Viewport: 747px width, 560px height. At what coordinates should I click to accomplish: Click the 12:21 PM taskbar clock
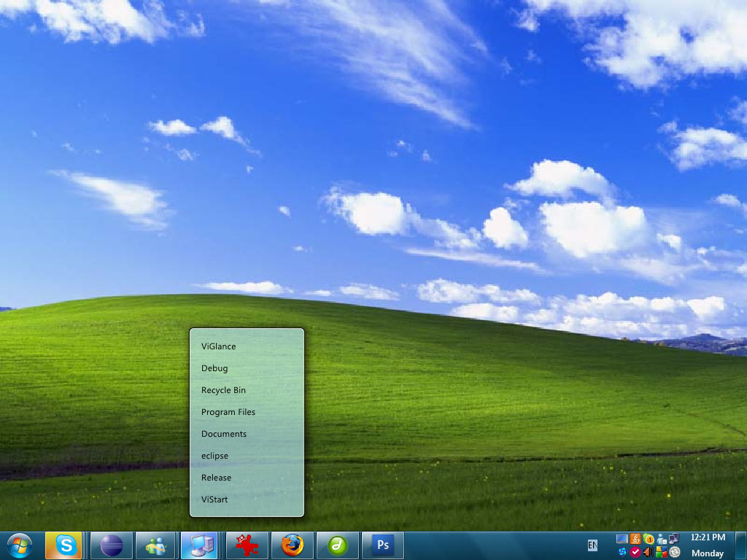click(x=708, y=537)
